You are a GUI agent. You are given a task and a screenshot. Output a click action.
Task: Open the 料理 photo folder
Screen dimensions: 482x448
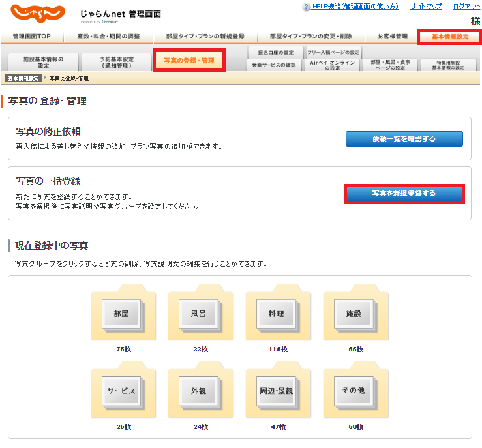[x=275, y=314]
